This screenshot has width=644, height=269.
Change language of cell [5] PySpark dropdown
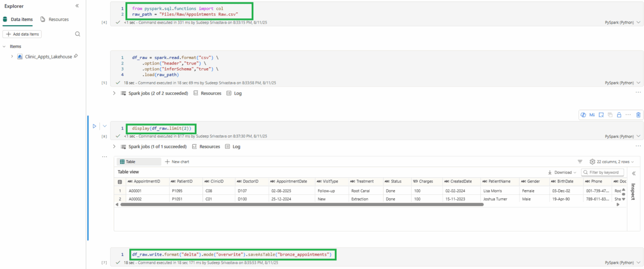coord(623,83)
